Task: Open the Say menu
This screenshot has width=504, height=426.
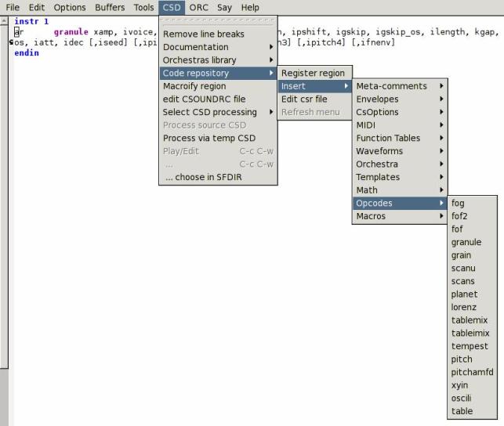Action: 224,7
